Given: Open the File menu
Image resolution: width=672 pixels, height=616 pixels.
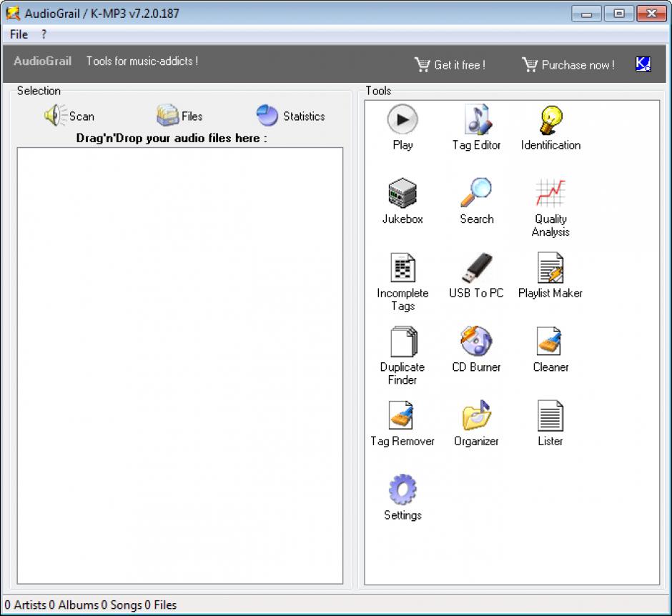Looking at the screenshot, I should (19, 34).
